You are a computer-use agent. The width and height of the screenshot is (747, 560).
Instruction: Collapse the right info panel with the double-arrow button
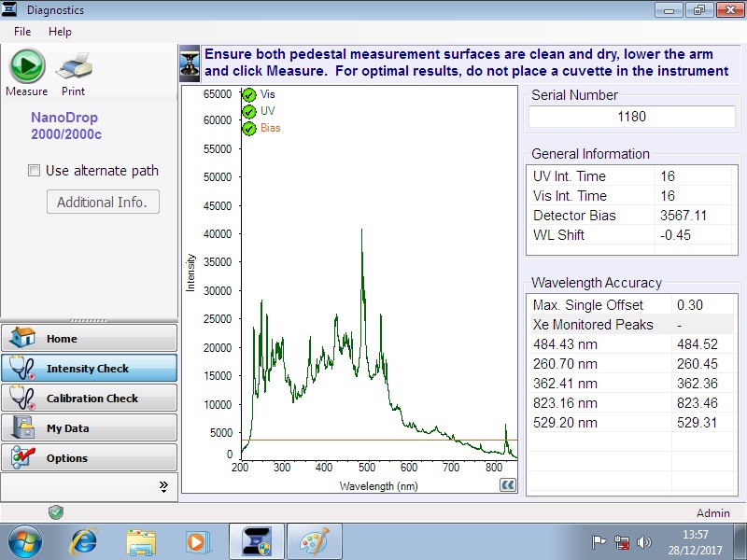[x=508, y=485]
